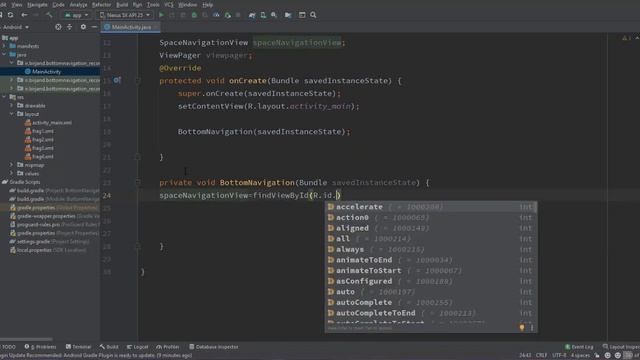The image size is (640, 360).
Task: Open the Logcat tool window
Action: [x=138, y=347]
